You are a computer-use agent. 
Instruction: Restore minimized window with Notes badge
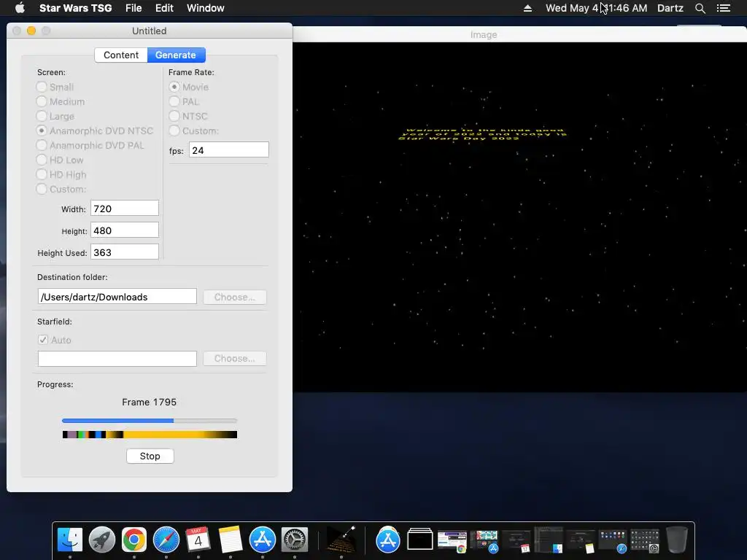coord(580,541)
